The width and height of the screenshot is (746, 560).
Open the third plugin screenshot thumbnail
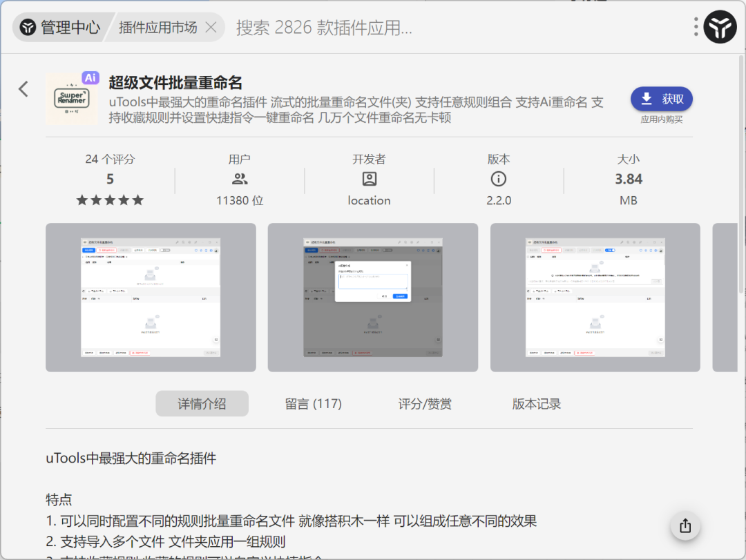(x=595, y=298)
